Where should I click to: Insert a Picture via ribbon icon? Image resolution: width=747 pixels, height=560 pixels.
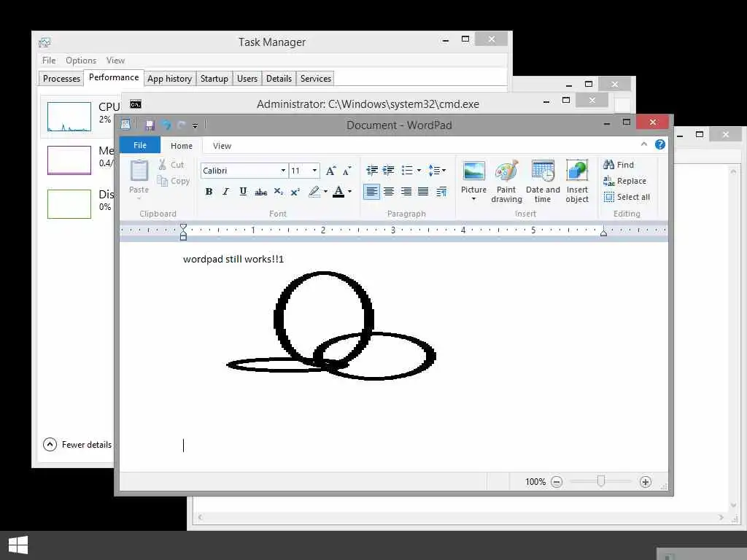pyautogui.click(x=473, y=171)
